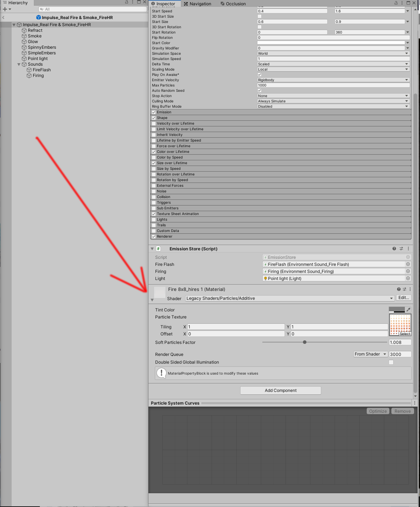Viewport: 420px width, 507px height.
Task: Select the SpinnyEmbers object in Hierarchy
Action: (42, 47)
